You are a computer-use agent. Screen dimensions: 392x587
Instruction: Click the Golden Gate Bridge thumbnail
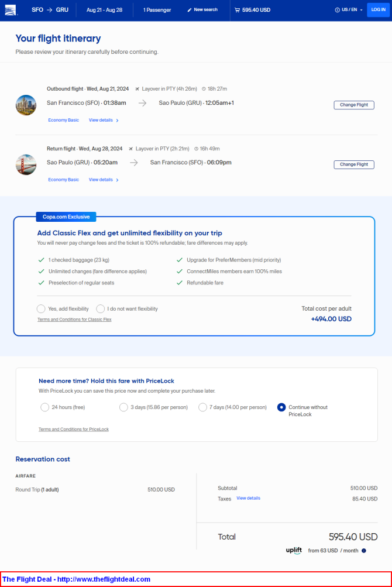(26, 164)
